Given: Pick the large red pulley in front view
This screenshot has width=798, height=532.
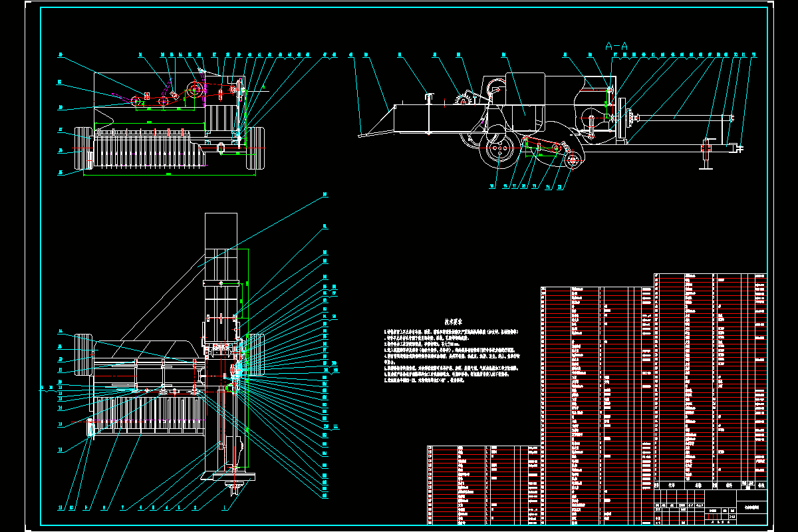Looking at the screenshot, I should pos(195,90).
